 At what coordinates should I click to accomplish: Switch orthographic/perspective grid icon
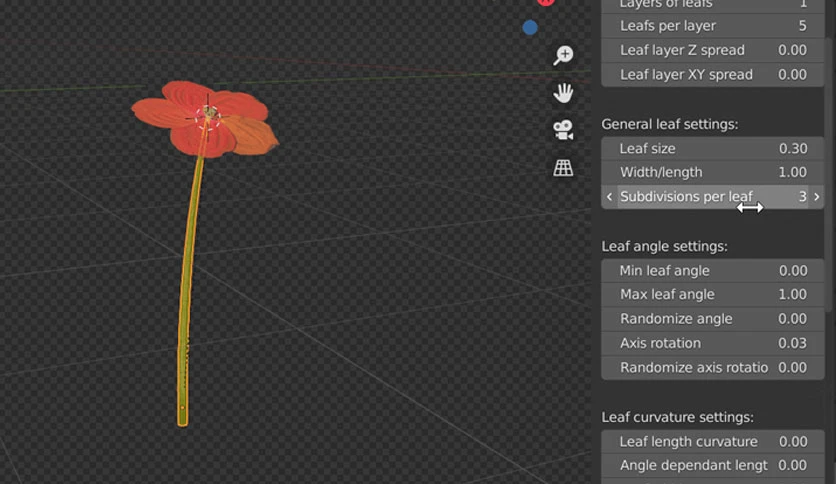(563, 168)
